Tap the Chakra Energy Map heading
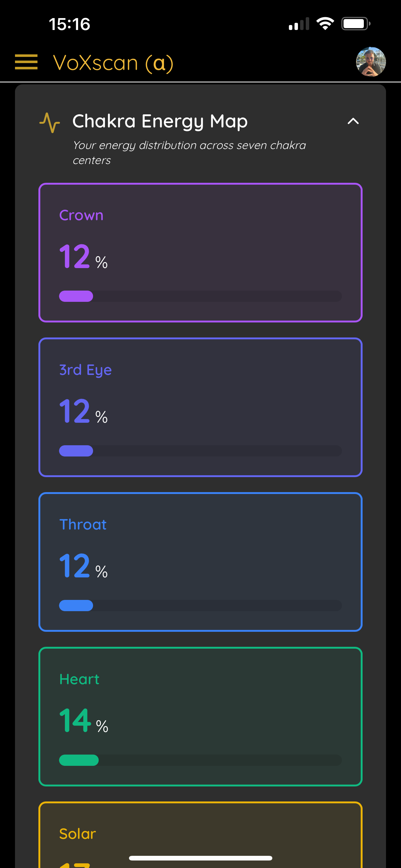 (160, 121)
